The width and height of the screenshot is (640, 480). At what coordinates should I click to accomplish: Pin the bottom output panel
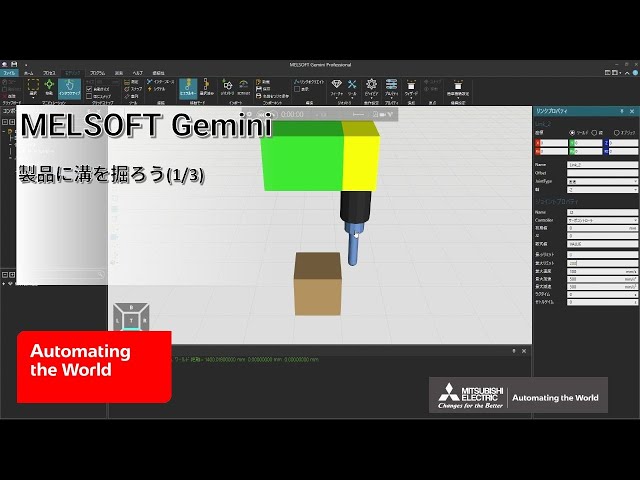514,351
